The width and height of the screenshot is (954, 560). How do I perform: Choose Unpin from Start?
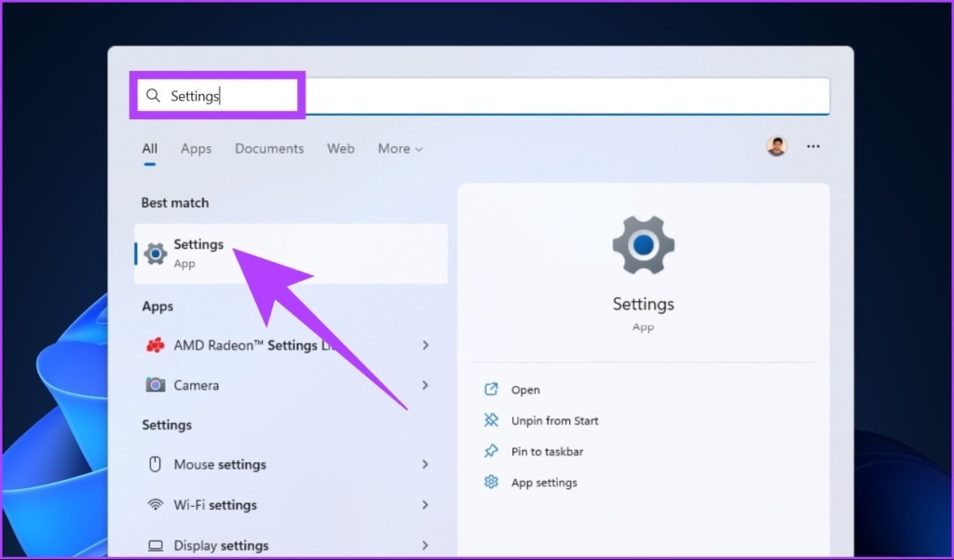[x=554, y=421]
